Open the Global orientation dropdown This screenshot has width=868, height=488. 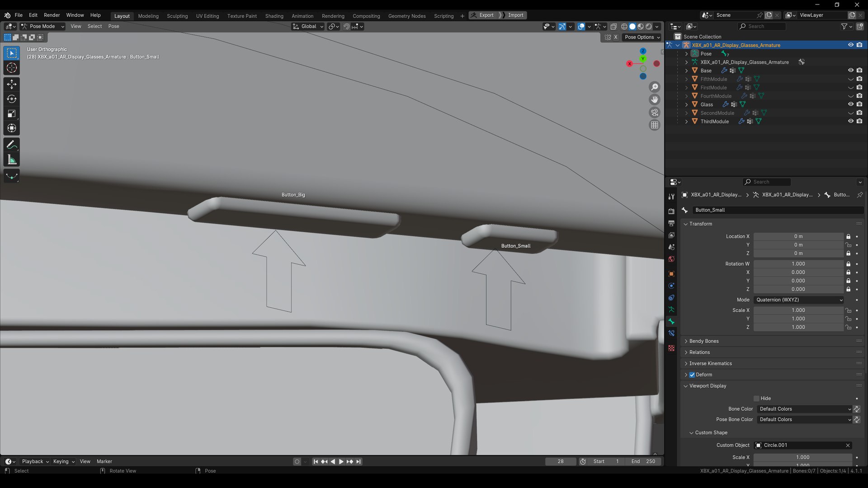[308, 27]
